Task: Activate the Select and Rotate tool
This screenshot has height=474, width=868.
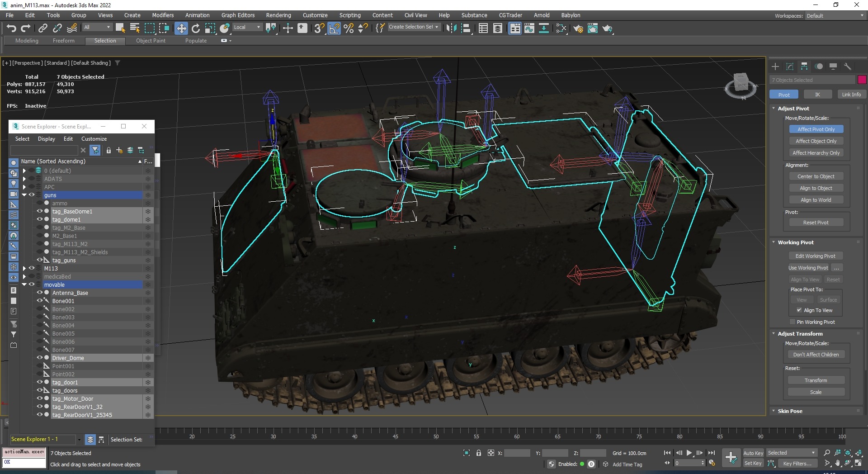Action: click(196, 28)
